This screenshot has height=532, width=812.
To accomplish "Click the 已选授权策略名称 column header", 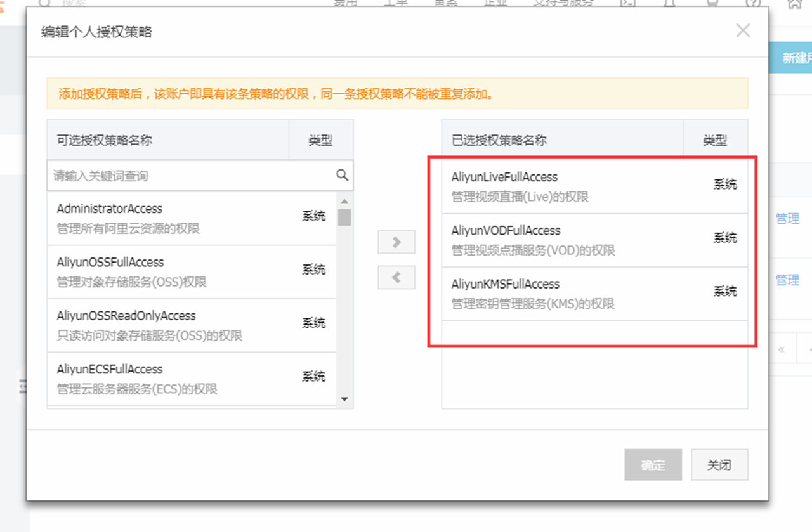I will [563, 140].
